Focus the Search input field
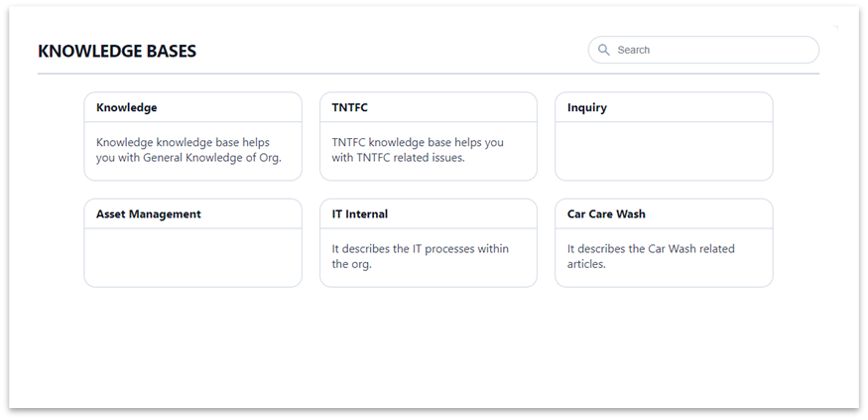The image size is (868, 420). 703,50
